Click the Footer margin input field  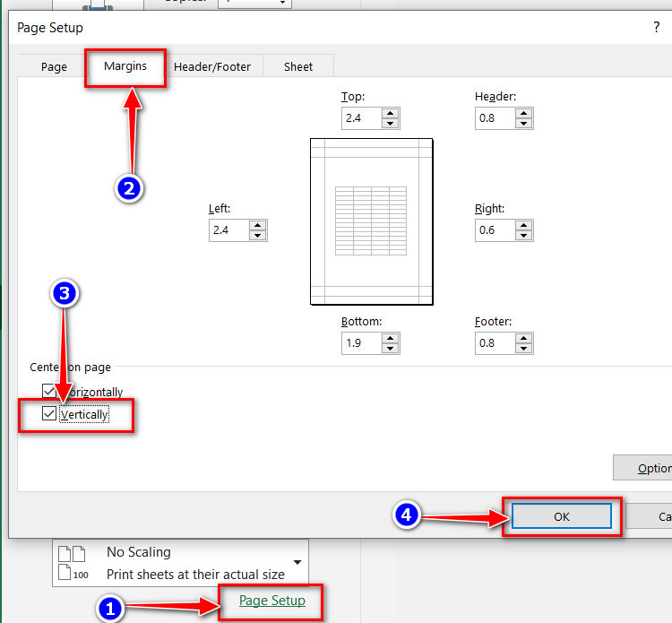click(x=495, y=343)
